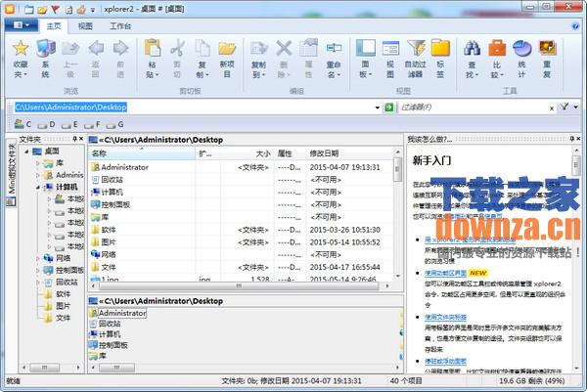Click in the 过滤器 filter input field
The width and height of the screenshot is (587, 392).
pos(472,108)
